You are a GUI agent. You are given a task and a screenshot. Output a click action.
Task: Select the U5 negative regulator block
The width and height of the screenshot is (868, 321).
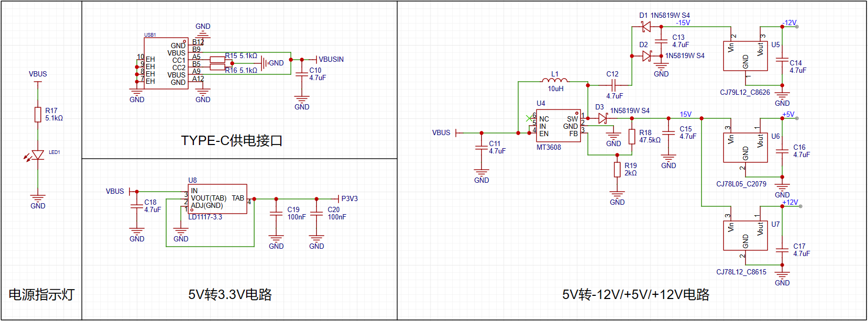click(745, 56)
